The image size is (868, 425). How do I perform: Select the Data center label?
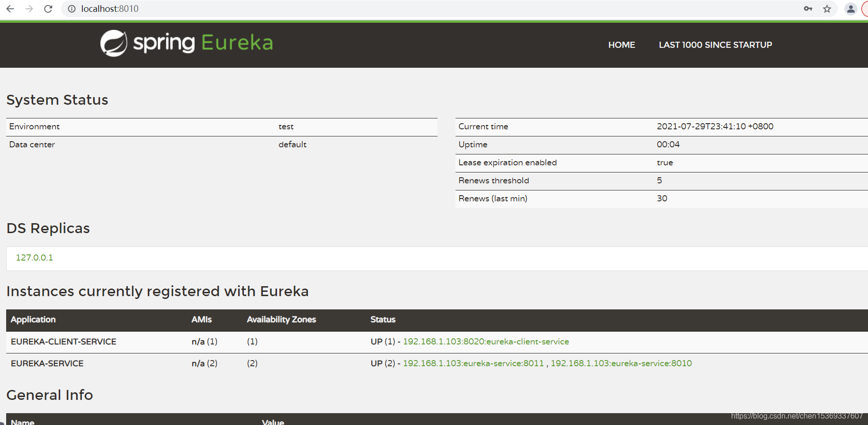tap(32, 145)
